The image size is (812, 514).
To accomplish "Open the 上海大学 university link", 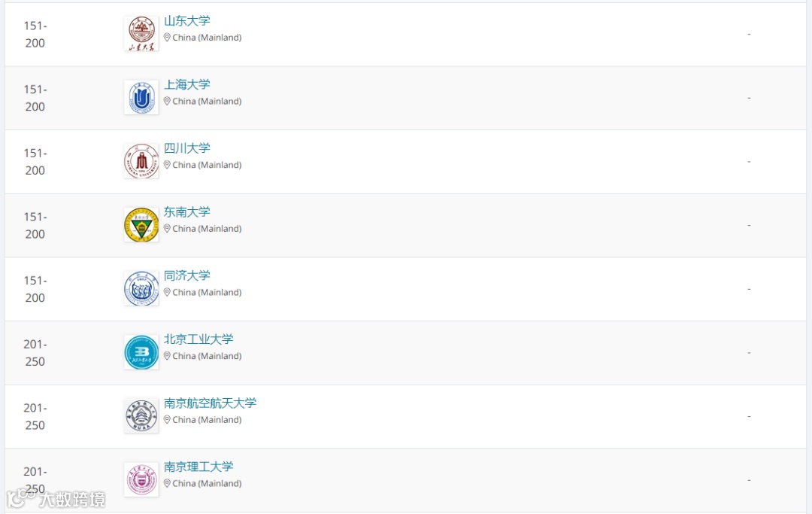I will (x=187, y=84).
